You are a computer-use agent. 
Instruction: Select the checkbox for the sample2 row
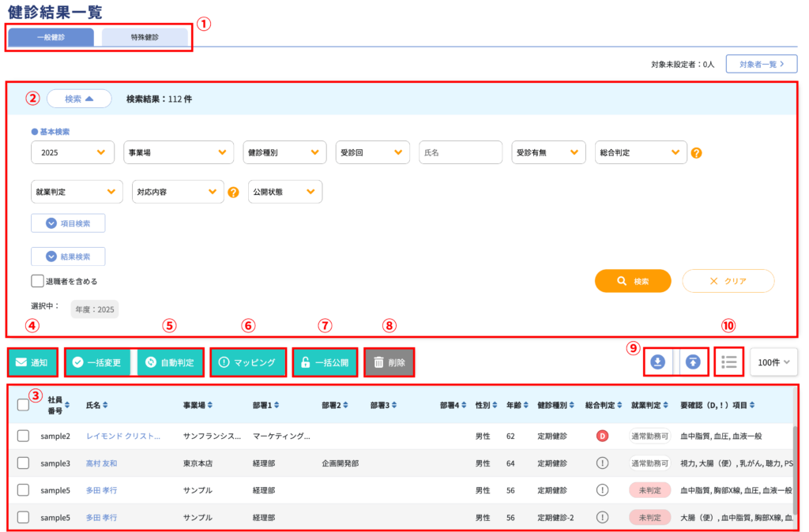[x=24, y=436]
